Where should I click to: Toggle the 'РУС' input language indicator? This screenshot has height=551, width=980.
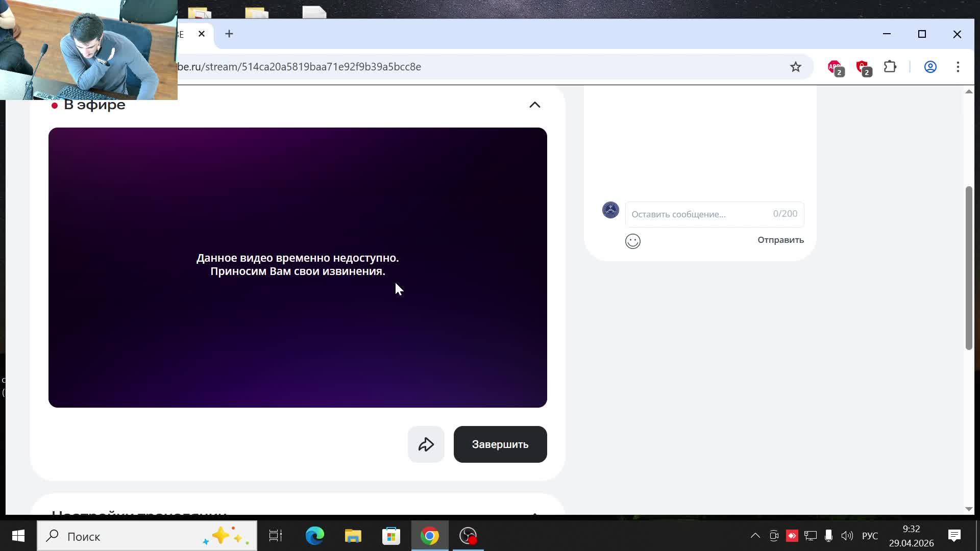tap(870, 536)
